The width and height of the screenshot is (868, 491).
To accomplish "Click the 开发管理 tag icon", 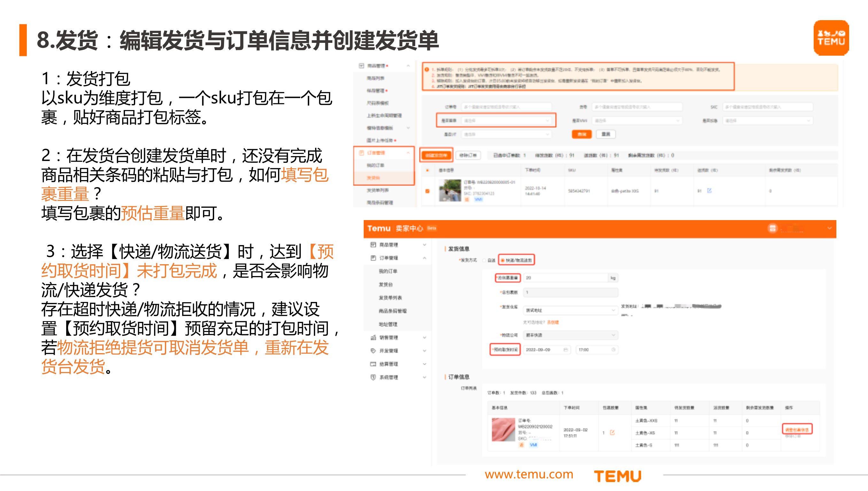I will coord(373,351).
